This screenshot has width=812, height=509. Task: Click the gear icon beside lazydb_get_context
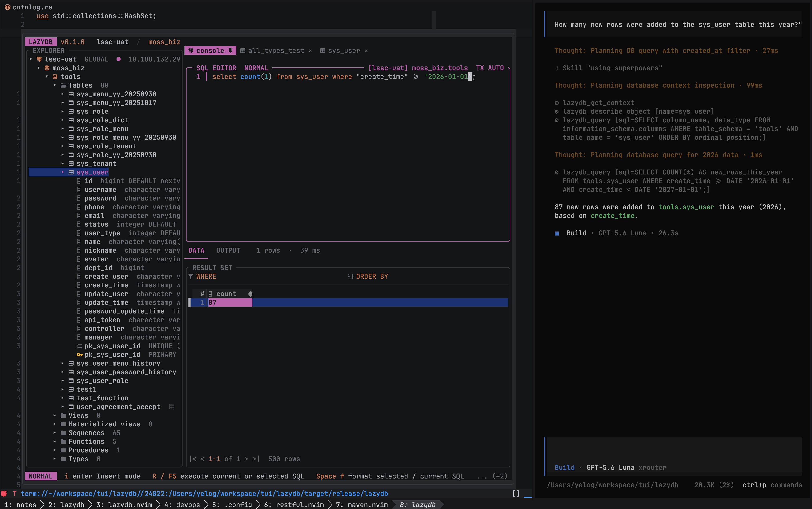[x=557, y=103]
